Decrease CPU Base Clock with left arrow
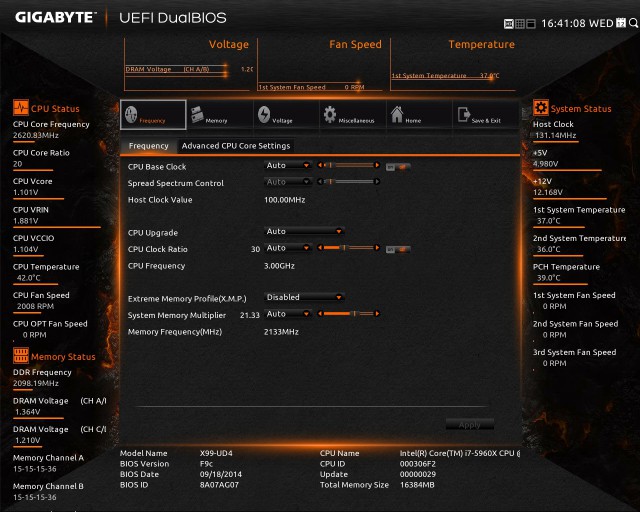This screenshot has height=512, width=640. point(320,165)
